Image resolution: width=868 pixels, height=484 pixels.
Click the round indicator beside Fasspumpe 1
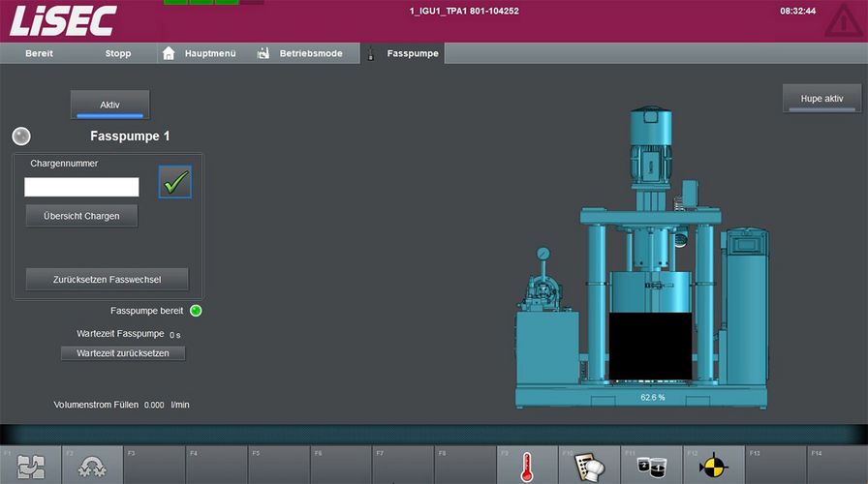pyautogui.click(x=21, y=136)
